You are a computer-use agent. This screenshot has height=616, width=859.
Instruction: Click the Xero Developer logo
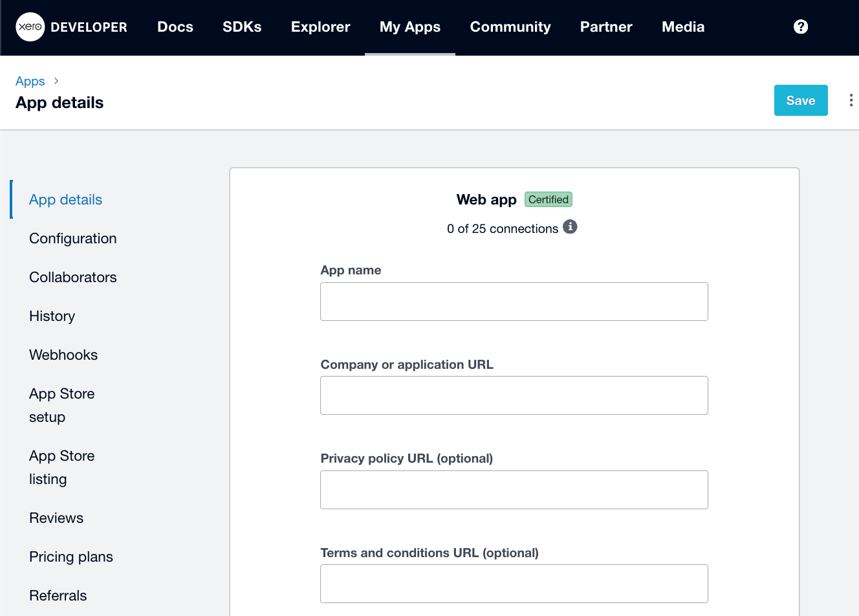coord(71,27)
